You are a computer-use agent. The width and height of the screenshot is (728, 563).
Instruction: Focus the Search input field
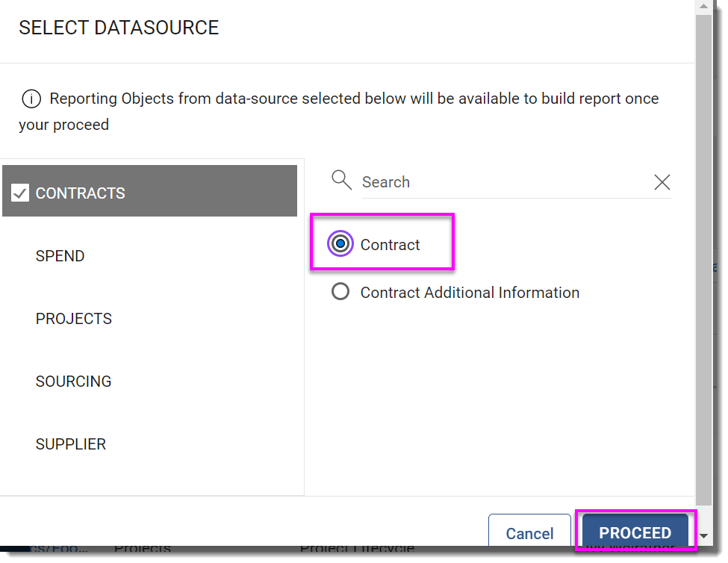507,182
